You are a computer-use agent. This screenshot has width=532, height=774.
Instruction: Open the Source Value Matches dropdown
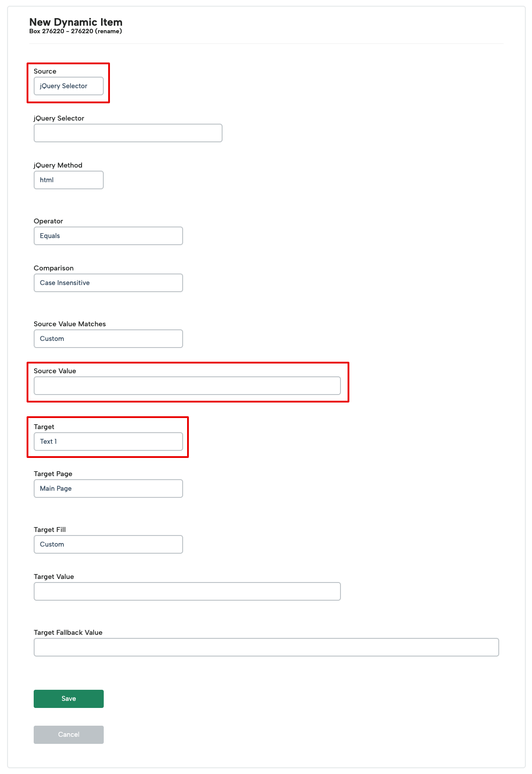[108, 339]
